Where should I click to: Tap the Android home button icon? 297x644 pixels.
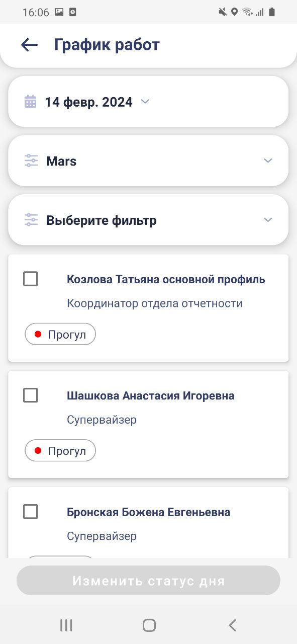point(149,625)
